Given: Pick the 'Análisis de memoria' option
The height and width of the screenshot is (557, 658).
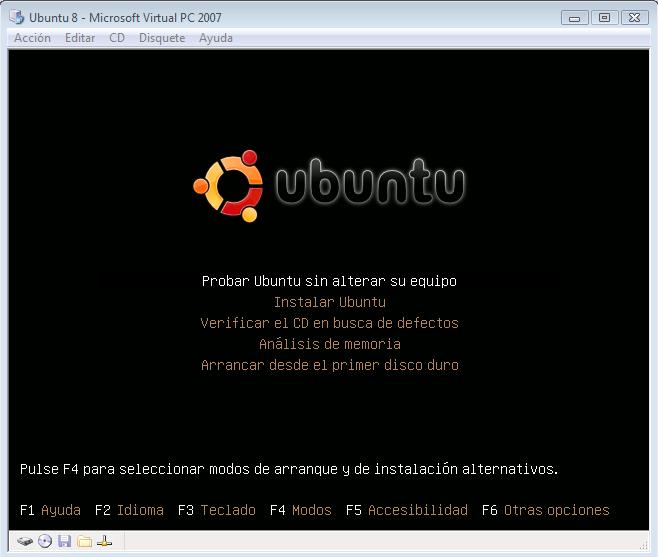Looking at the screenshot, I should [329, 344].
